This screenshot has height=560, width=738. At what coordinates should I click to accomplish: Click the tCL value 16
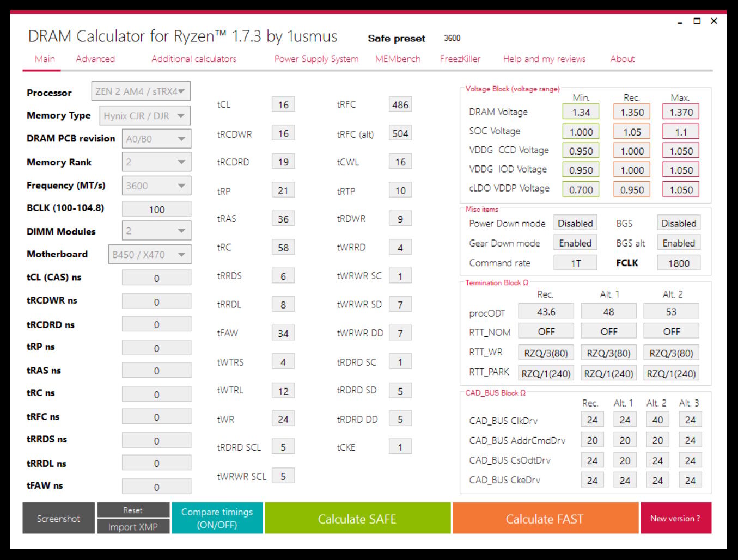click(283, 104)
